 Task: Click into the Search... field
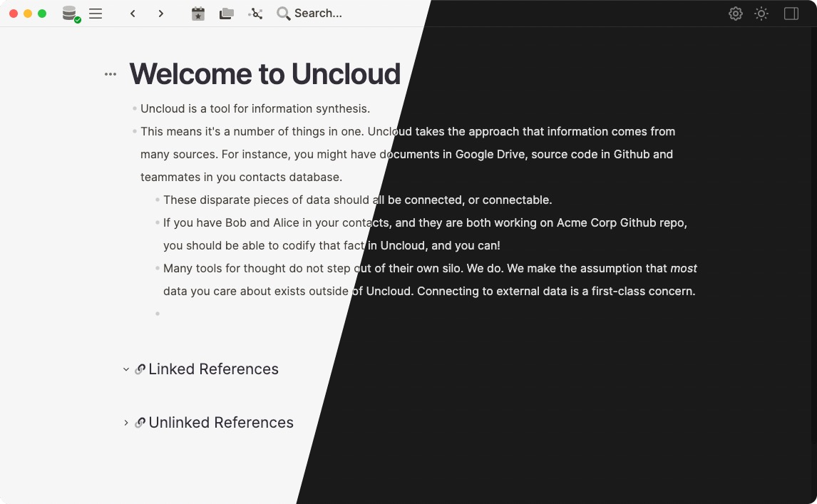[x=319, y=14]
